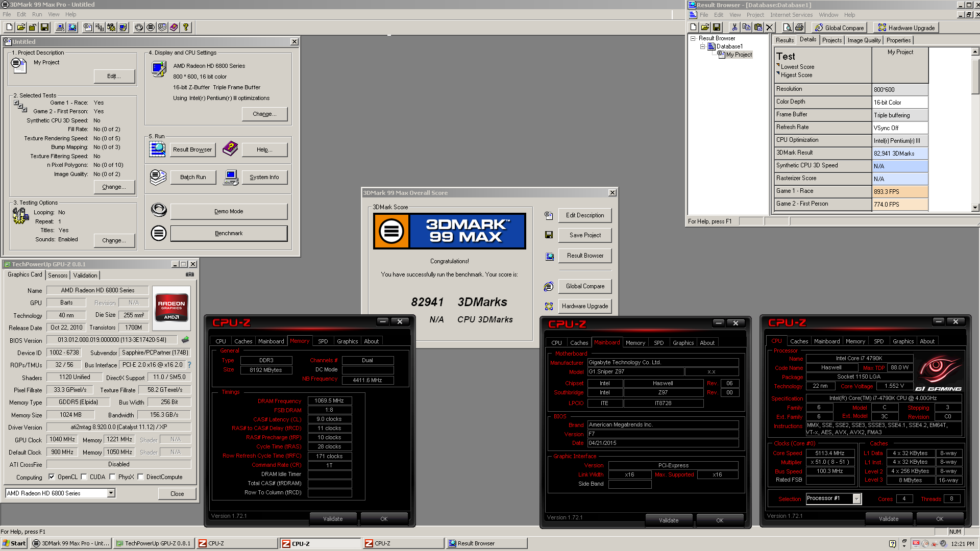
Task: Click Display Settings monitor icon in 3DMark toolbar
Action: point(123,28)
